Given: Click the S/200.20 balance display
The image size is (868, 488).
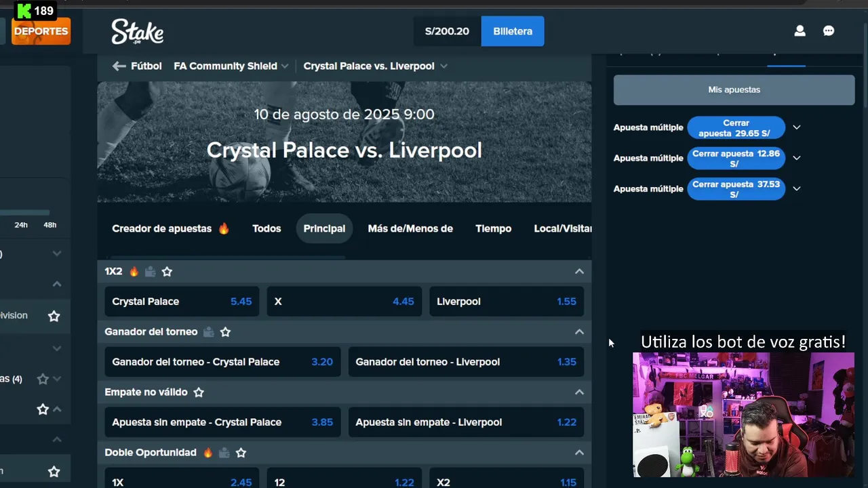Looking at the screenshot, I should [447, 31].
